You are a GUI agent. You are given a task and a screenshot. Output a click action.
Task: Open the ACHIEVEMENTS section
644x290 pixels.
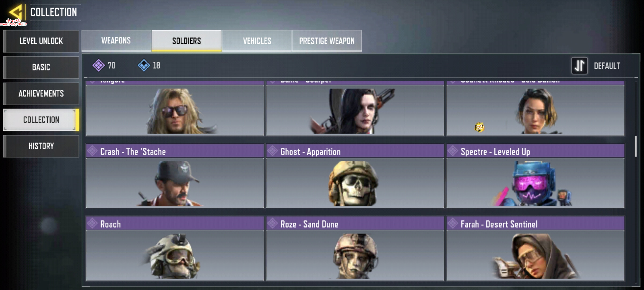point(41,93)
